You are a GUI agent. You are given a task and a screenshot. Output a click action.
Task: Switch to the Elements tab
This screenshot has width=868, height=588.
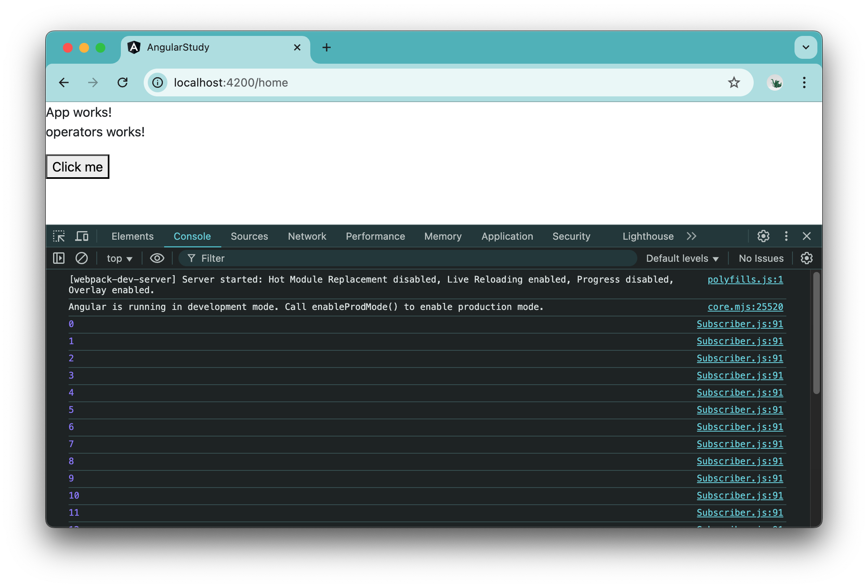pyautogui.click(x=132, y=236)
